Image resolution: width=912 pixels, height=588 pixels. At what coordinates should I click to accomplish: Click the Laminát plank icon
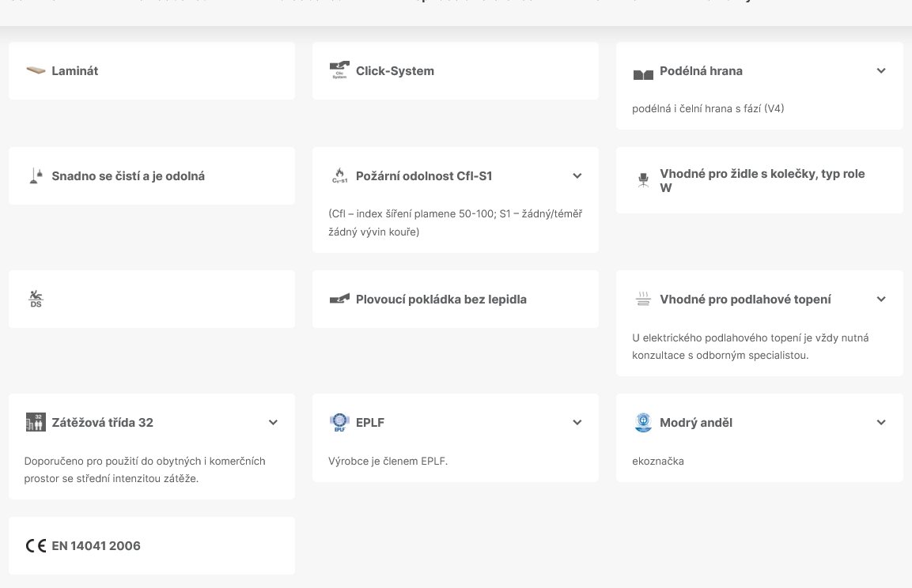click(x=36, y=71)
